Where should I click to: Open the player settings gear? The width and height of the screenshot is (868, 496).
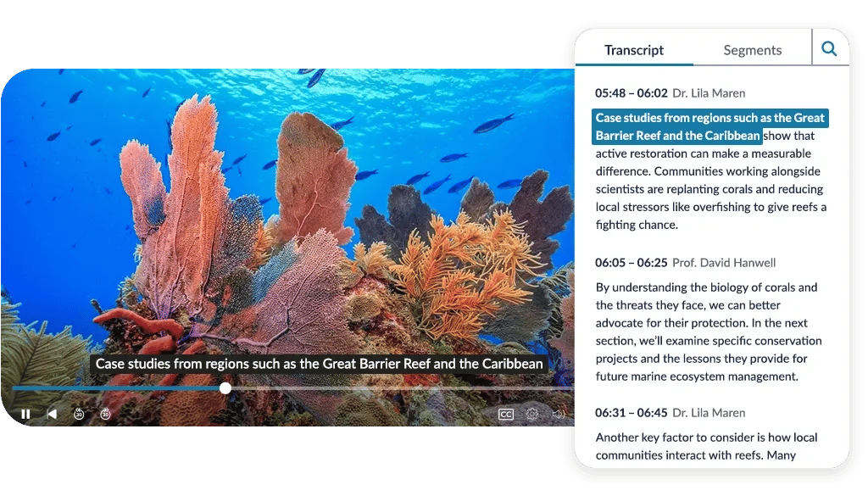(532, 414)
